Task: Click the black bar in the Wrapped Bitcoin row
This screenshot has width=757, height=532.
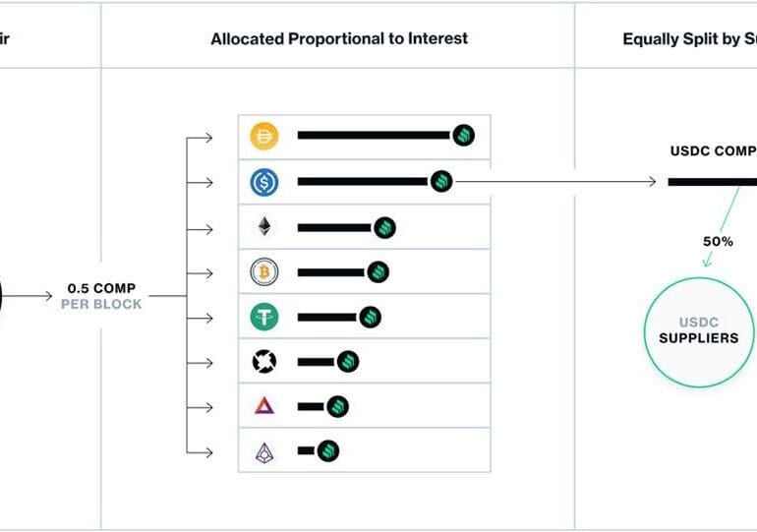Action: (330, 272)
